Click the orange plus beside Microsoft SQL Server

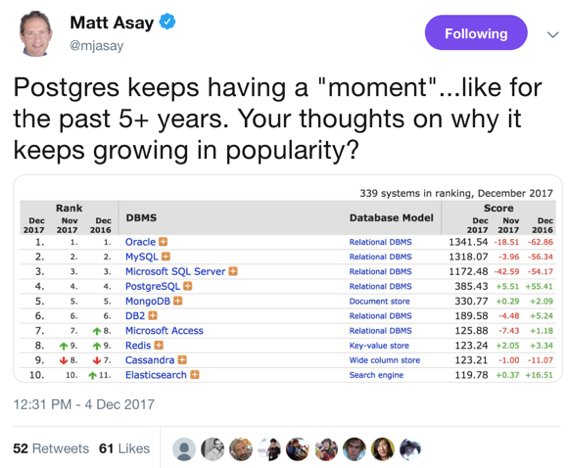click(233, 271)
